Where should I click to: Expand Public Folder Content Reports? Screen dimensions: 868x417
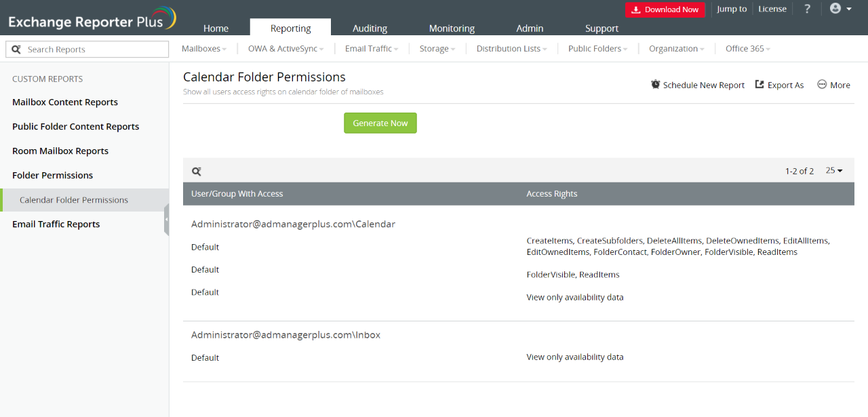click(76, 127)
